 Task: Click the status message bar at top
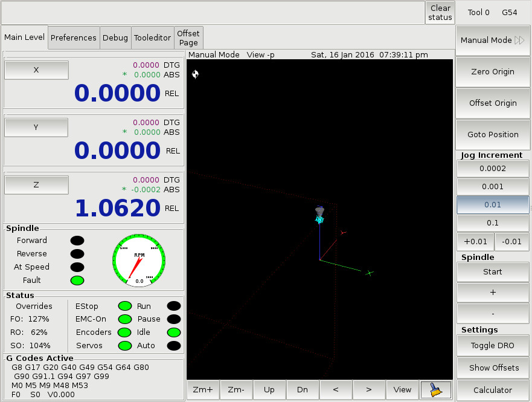coord(213,13)
